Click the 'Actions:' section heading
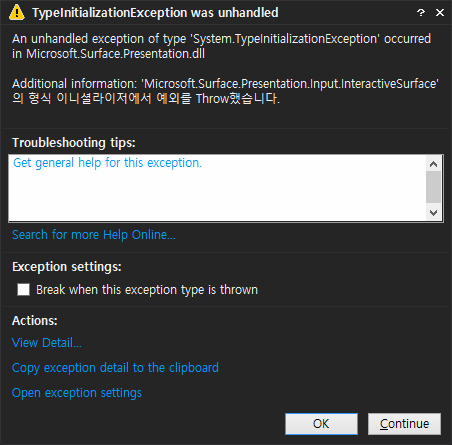The width and height of the screenshot is (452, 445). pos(35,321)
